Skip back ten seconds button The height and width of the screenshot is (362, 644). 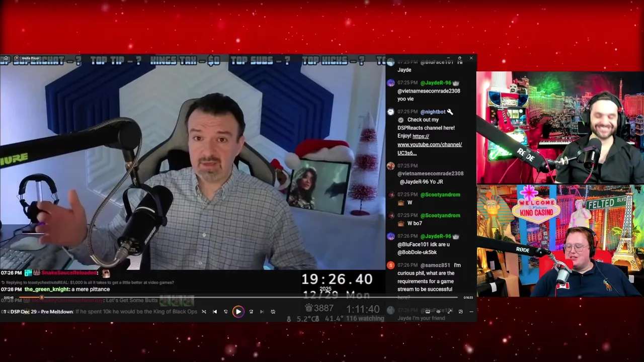click(x=226, y=312)
